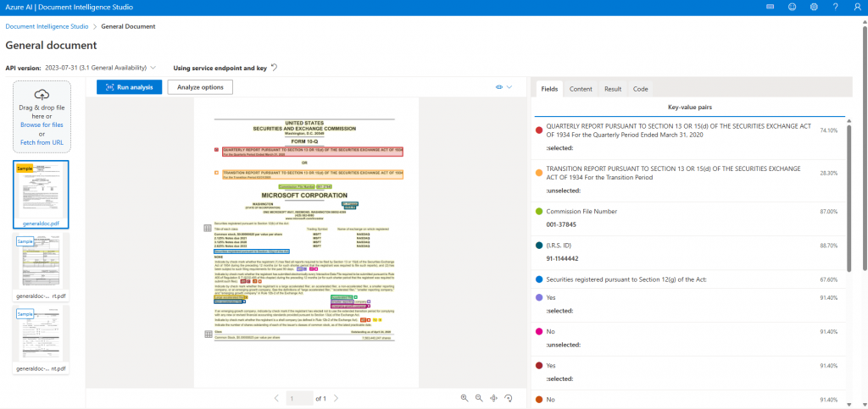Screen dimensions: 868x409
Task: Rotate the document with the rotate icon
Action: (x=509, y=398)
